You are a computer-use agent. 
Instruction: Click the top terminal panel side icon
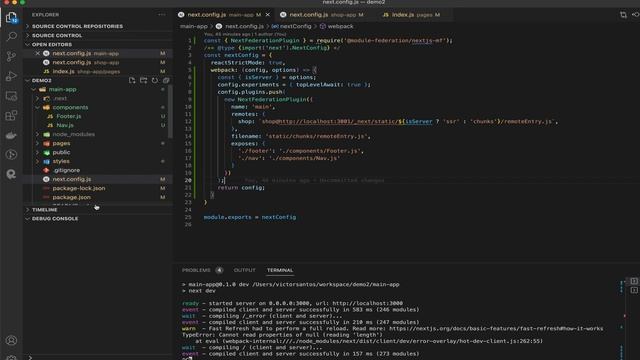pos(633,281)
